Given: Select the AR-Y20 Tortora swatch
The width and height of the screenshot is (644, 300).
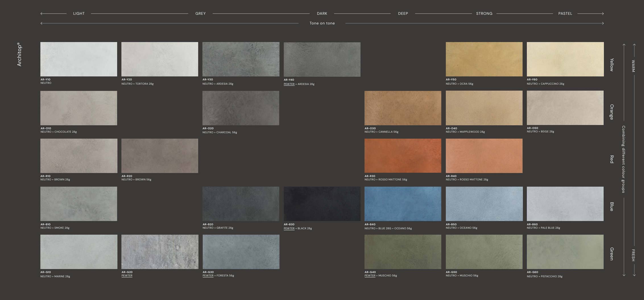Looking at the screenshot, I should point(160,59).
